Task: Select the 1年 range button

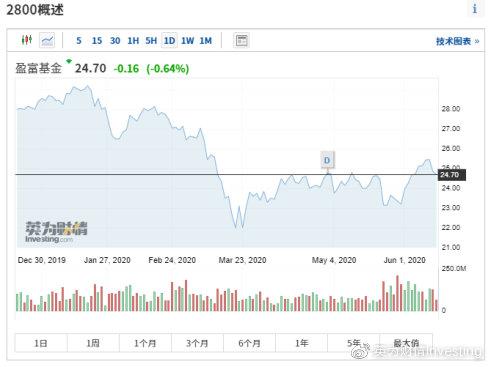Action: (301, 343)
